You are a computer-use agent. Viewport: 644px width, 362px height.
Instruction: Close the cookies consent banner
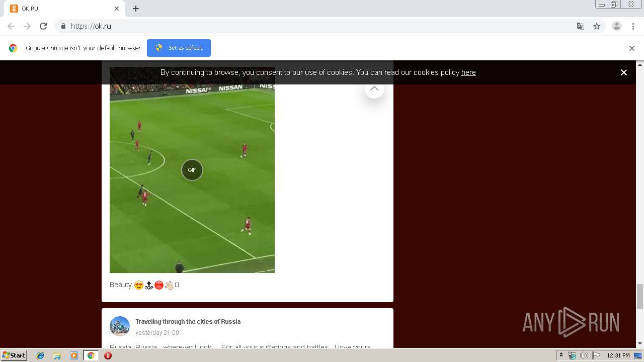click(x=624, y=72)
